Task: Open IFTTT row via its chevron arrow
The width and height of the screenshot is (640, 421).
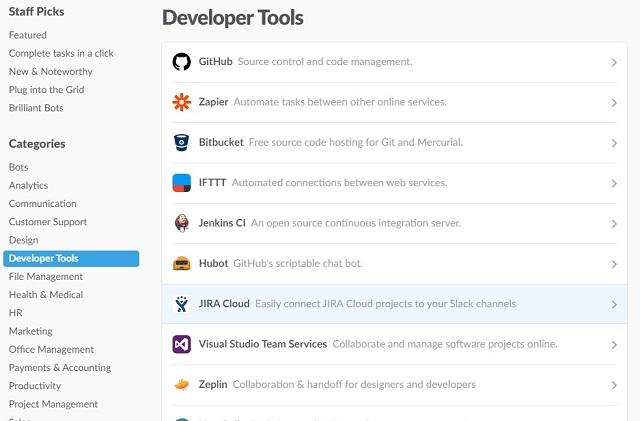Action: point(614,184)
